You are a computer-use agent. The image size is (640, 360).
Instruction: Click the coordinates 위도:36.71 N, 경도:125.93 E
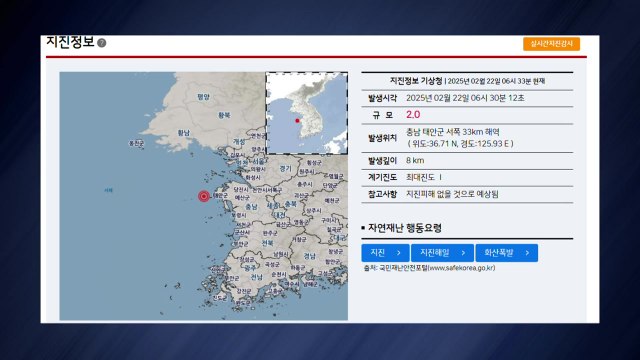460,144
